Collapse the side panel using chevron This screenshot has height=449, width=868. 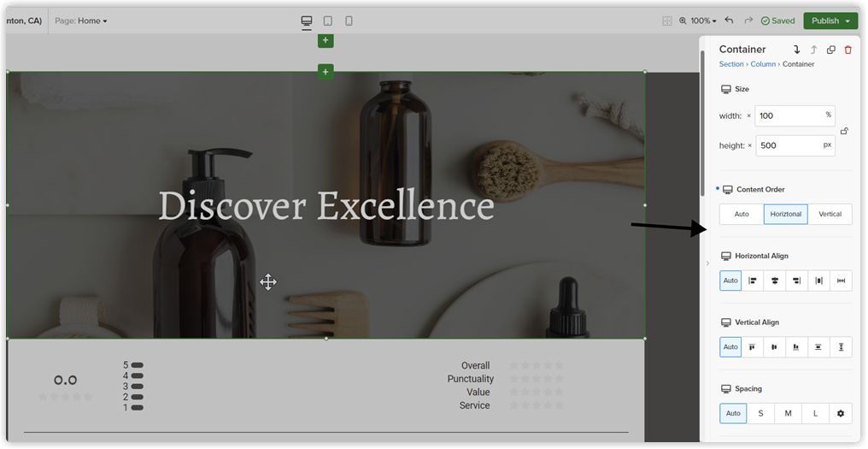coord(707,263)
